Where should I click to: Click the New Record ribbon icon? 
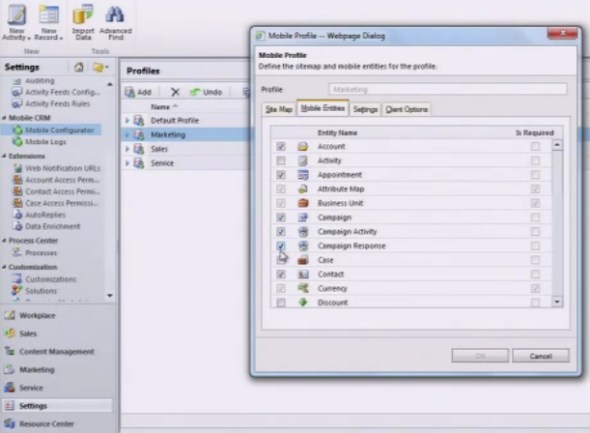point(49,22)
